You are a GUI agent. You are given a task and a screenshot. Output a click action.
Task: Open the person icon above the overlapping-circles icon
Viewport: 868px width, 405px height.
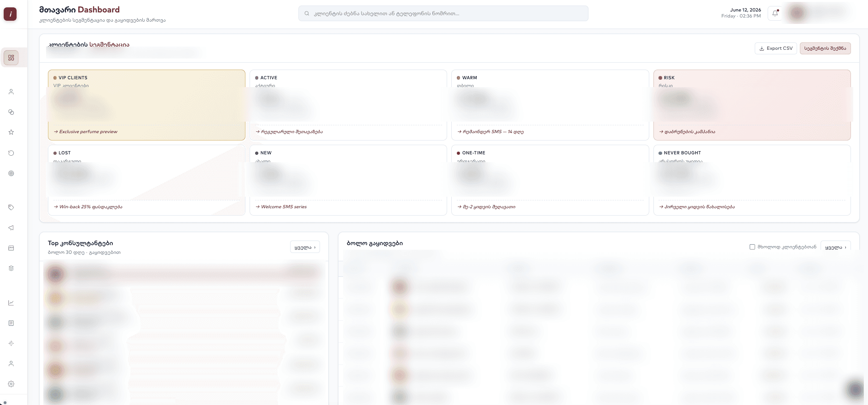(11, 92)
